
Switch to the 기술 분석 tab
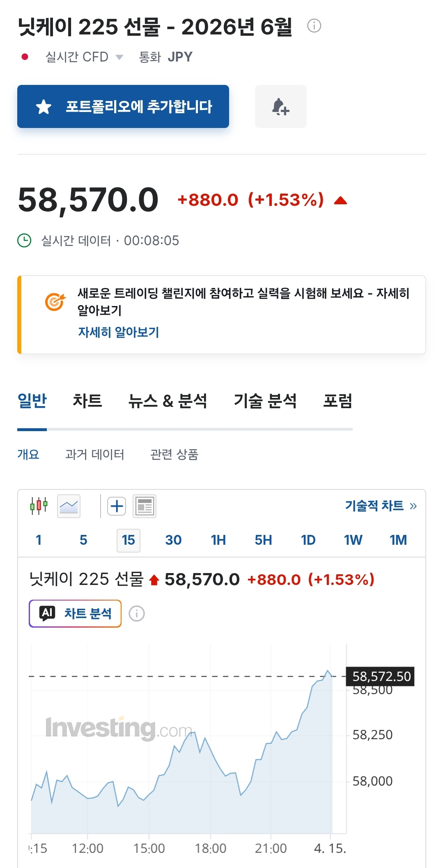pyautogui.click(x=265, y=401)
